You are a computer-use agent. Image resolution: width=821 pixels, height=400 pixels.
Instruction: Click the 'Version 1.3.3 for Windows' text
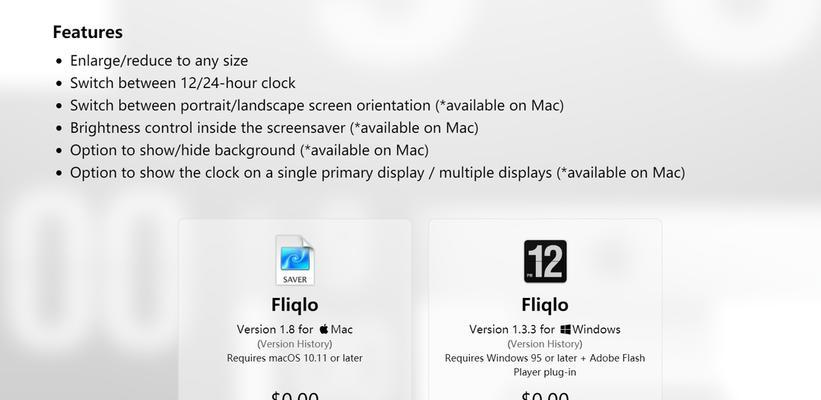(x=545, y=329)
